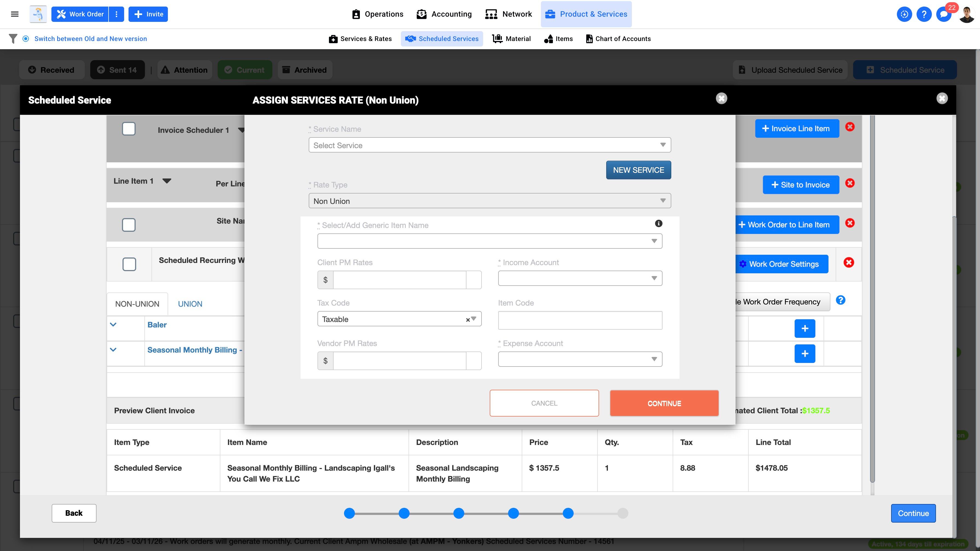Click the last step dot in progress bar
Screen dimensions: 980x551
622,513
